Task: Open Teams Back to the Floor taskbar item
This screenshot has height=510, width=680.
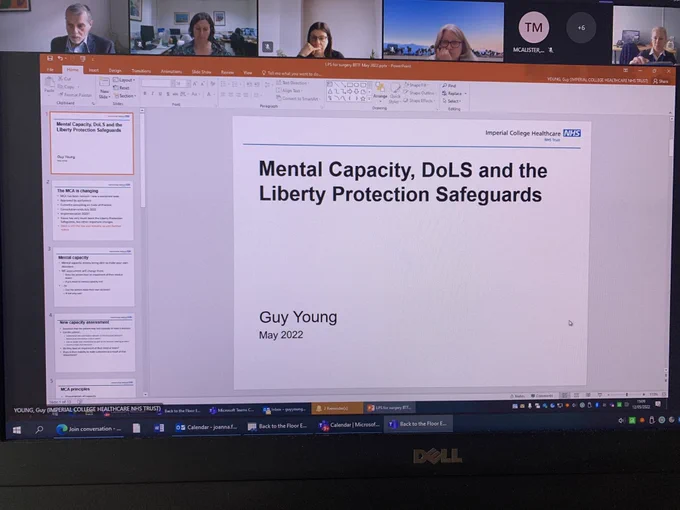Action: pyautogui.click(x=419, y=424)
